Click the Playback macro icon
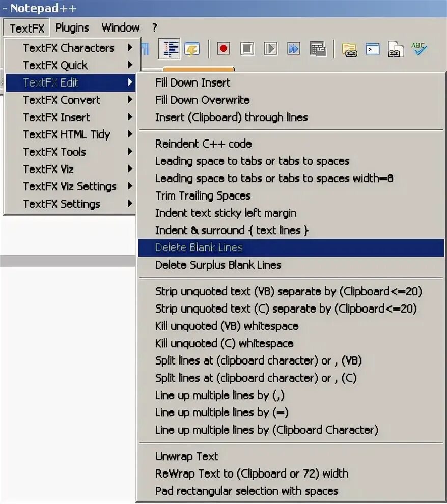The height and width of the screenshot is (504, 447). (270, 49)
